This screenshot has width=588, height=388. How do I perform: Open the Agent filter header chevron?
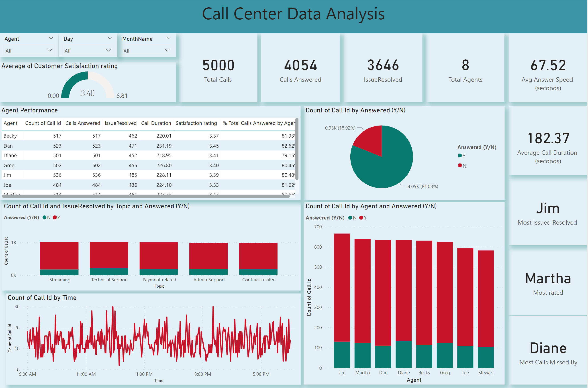(x=51, y=38)
